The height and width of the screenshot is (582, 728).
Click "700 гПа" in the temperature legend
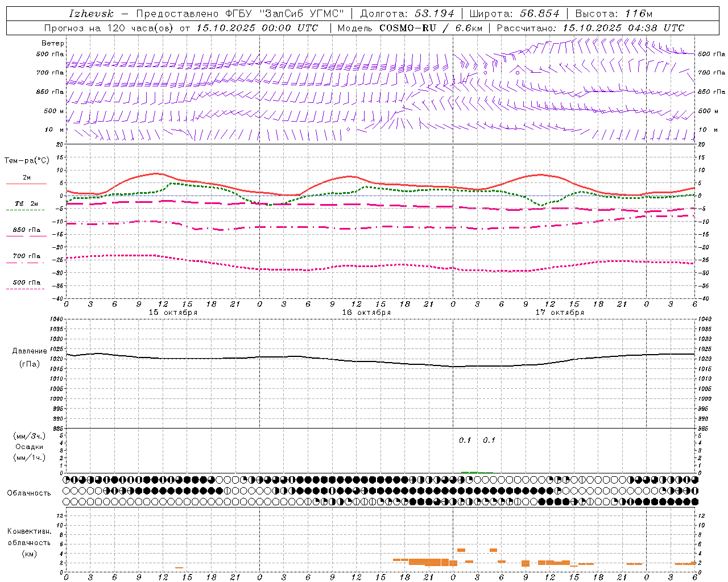pos(26,256)
